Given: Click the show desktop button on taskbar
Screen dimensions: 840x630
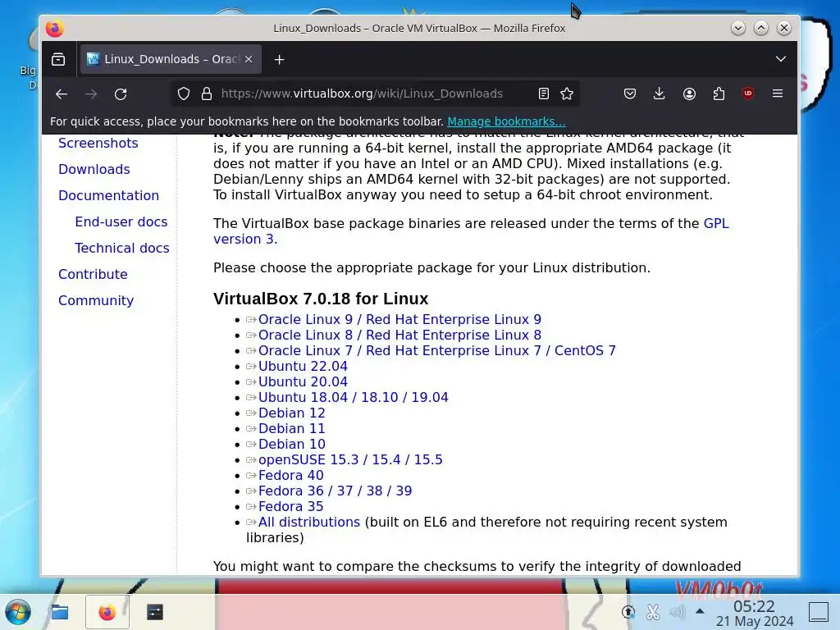Looking at the screenshot, I should [819, 612].
